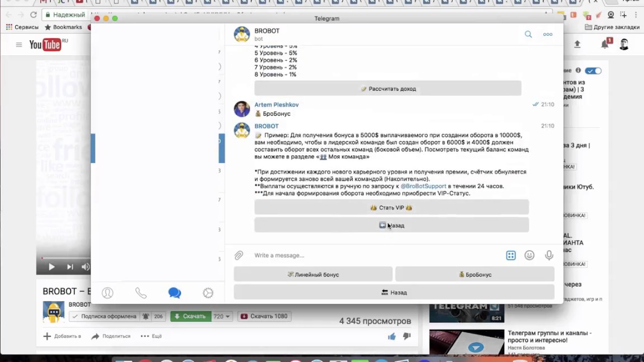
Task: Open Settings gear tab in Telegram
Action: [x=208, y=293]
